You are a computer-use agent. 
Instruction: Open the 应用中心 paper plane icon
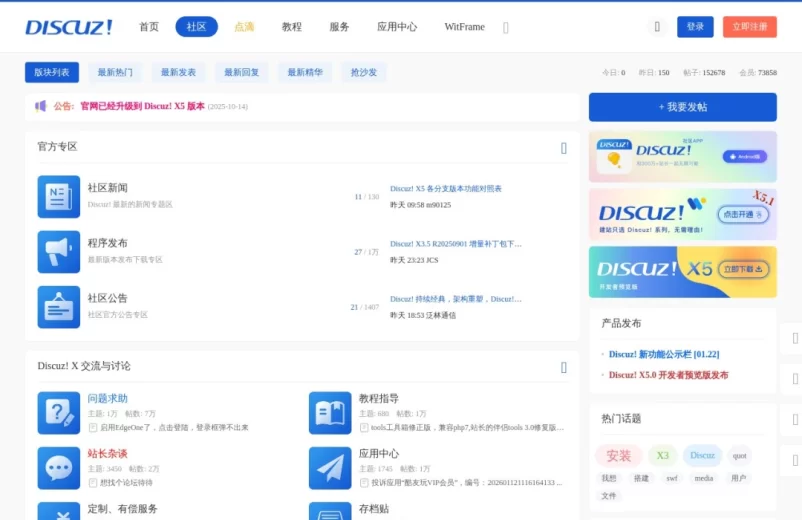pos(330,468)
